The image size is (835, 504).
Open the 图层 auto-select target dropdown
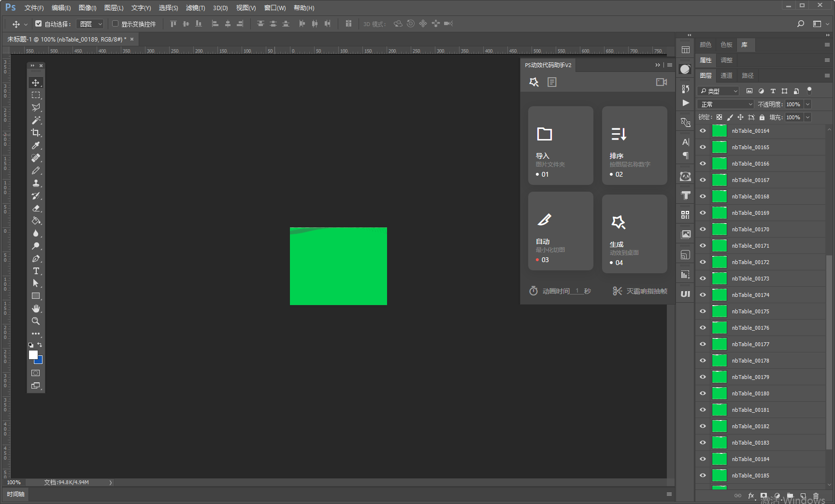[x=90, y=24]
